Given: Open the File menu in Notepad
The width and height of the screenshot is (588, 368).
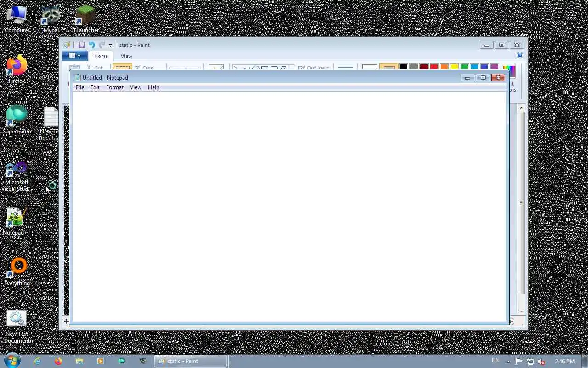Looking at the screenshot, I should point(80,87).
